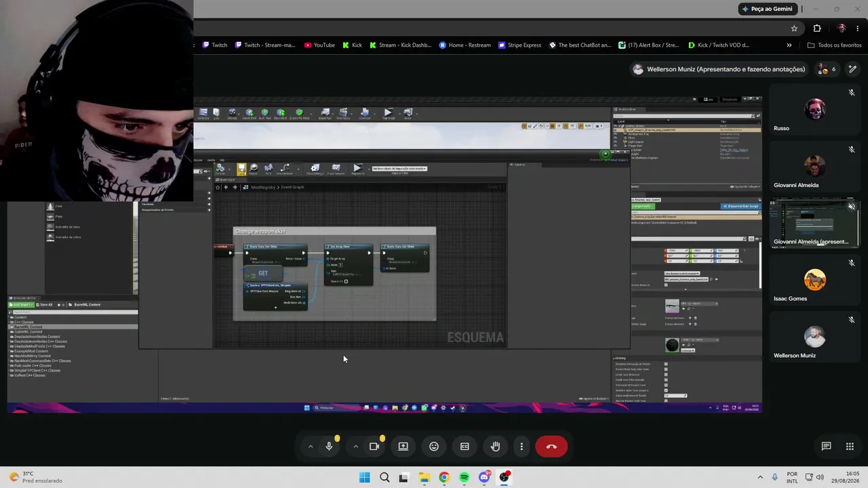Open the Twitch - Stream-ma... bookmark
The width and height of the screenshot is (868, 488).
click(x=265, y=45)
